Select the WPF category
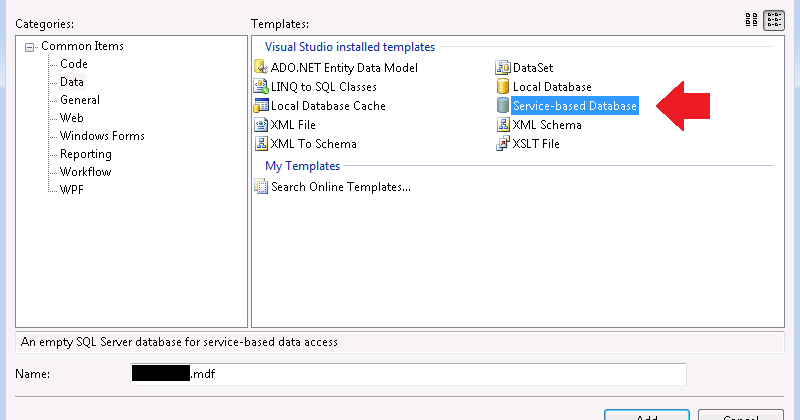 coord(71,190)
